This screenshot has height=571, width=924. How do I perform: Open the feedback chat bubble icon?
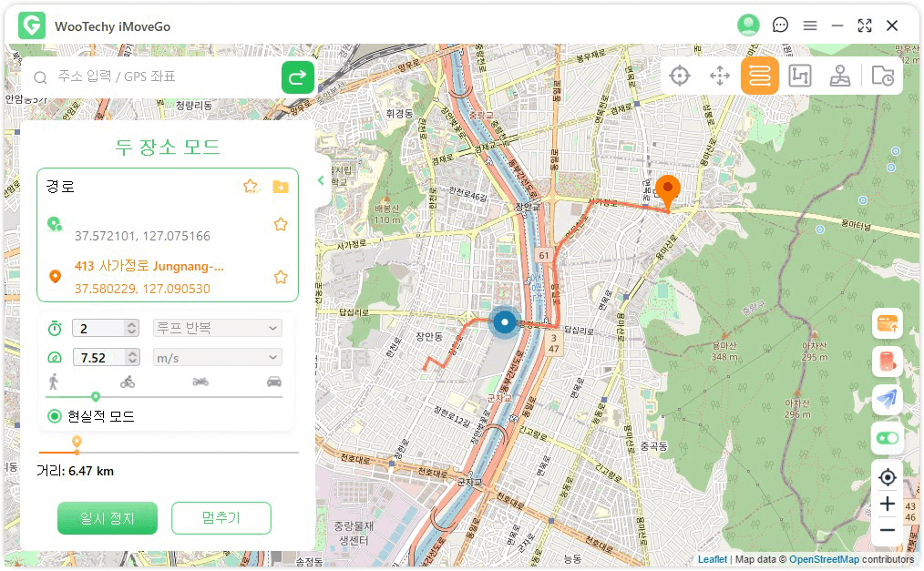(x=780, y=25)
